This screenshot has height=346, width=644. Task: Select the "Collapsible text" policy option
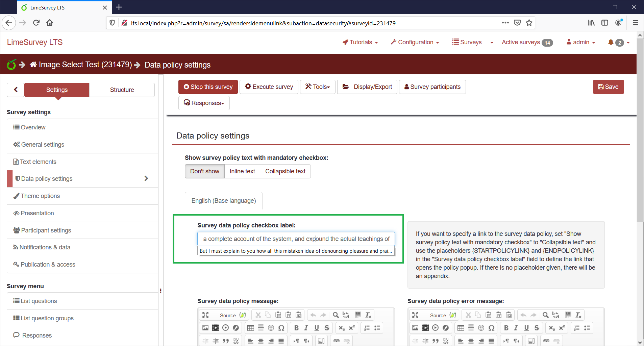coord(285,171)
